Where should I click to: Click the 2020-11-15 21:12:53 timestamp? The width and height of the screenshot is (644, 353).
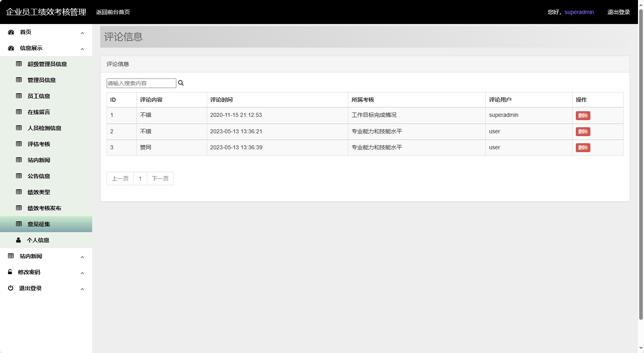(x=236, y=115)
